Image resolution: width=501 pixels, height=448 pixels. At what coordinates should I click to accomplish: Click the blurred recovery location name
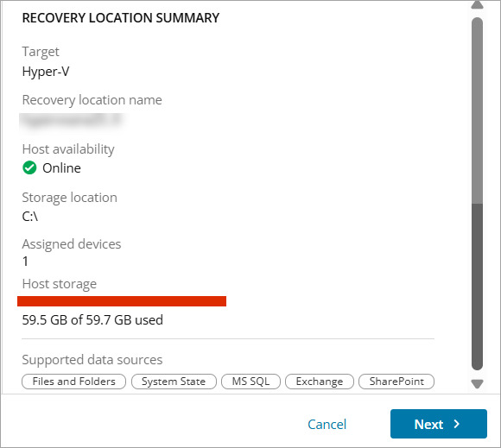pyautogui.click(x=71, y=121)
